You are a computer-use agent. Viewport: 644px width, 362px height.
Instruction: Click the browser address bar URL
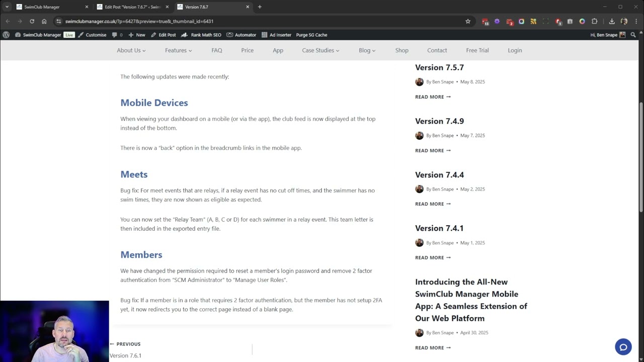[139, 21]
